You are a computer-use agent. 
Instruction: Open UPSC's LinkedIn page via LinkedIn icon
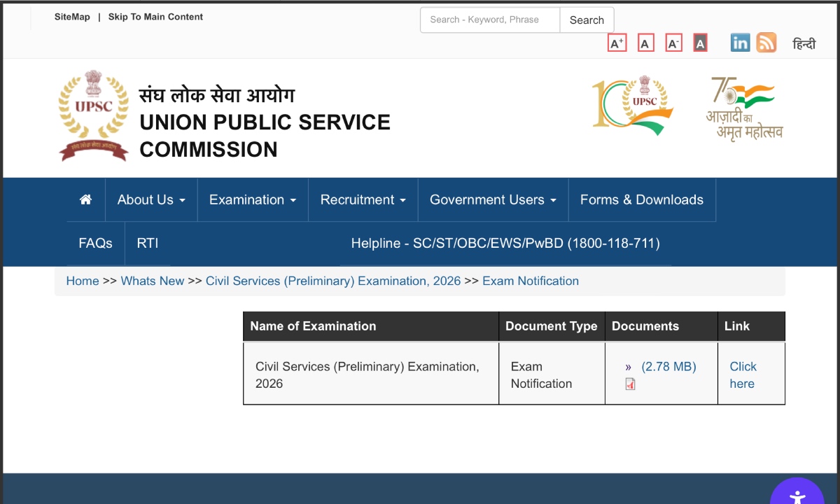[x=740, y=42]
